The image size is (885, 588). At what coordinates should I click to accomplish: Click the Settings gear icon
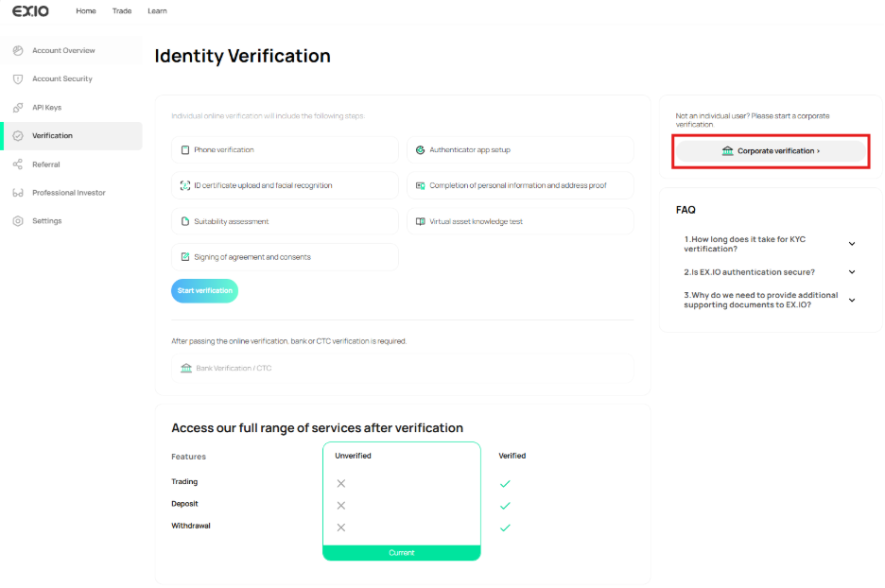pyautogui.click(x=18, y=221)
